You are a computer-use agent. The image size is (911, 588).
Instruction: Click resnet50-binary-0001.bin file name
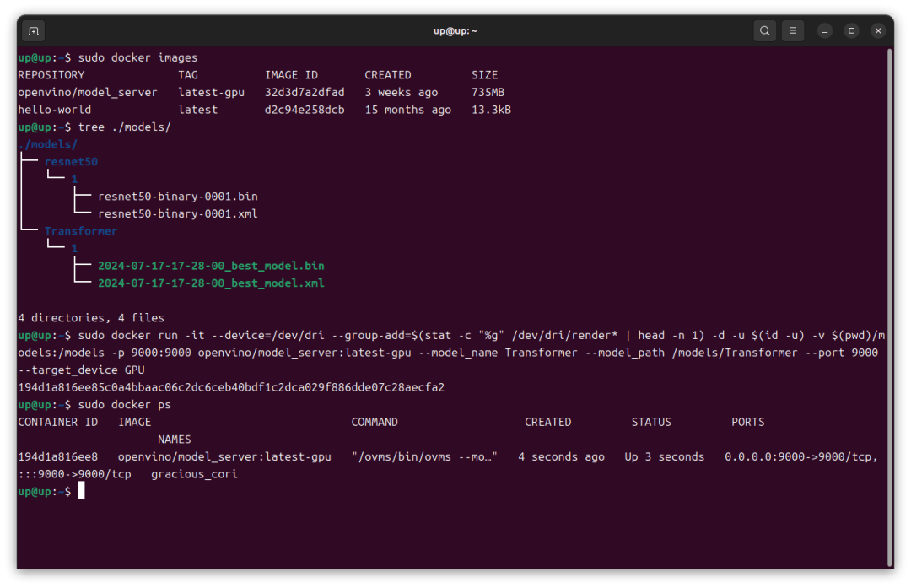[178, 197]
